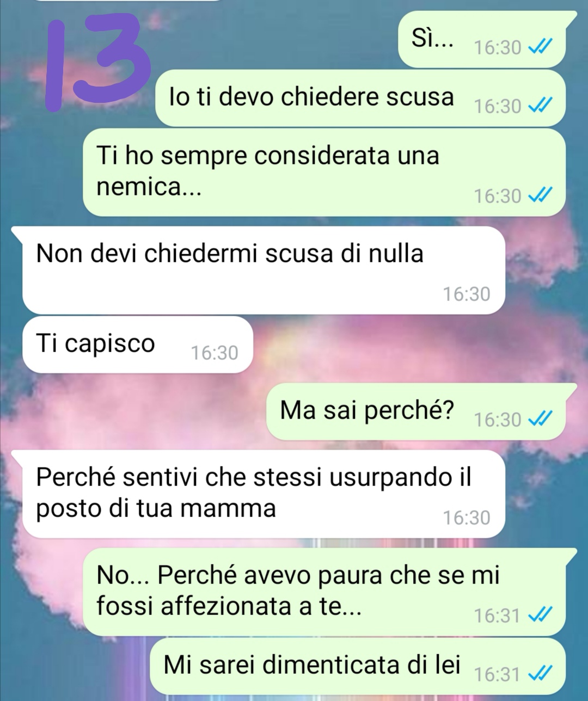Click the 16:30 timestamp on the 'Ti capisco' message
This screenshot has height=701, width=588.
click(215, 353)
